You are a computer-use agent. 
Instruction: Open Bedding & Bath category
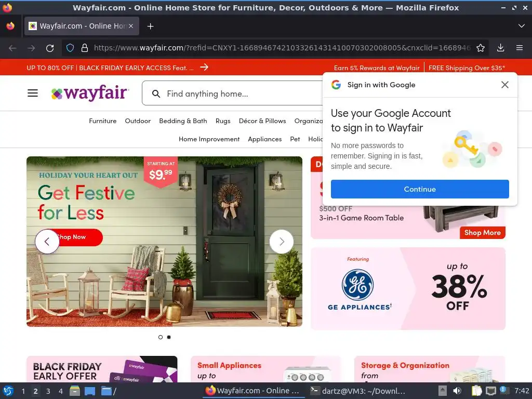183,121
